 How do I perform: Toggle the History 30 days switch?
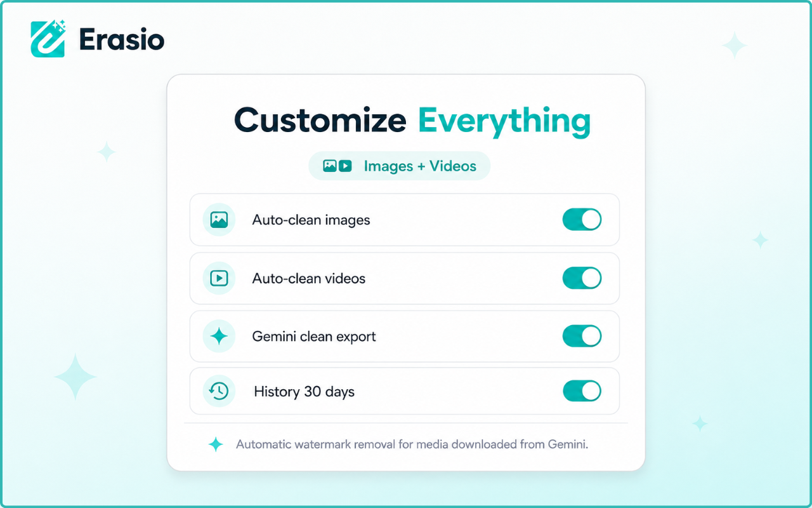[x=582, y=391]
